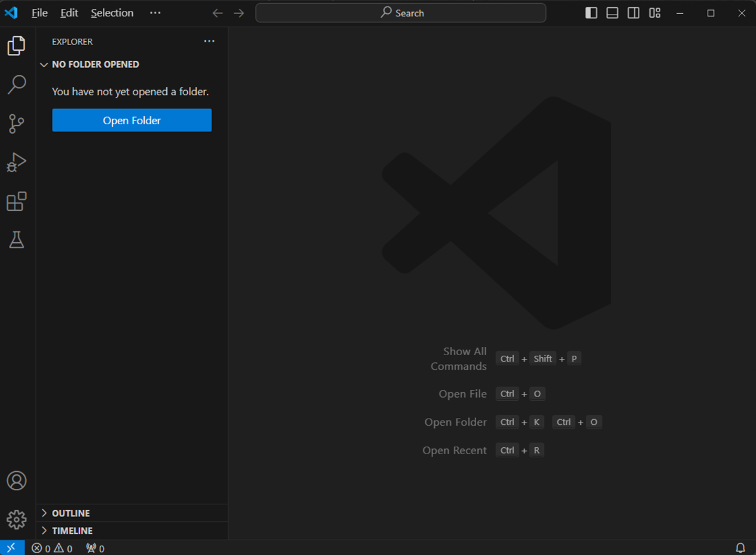Toggle the primary side bar layout icon
The image size is (756, 555).
click(x=591, y=13)
